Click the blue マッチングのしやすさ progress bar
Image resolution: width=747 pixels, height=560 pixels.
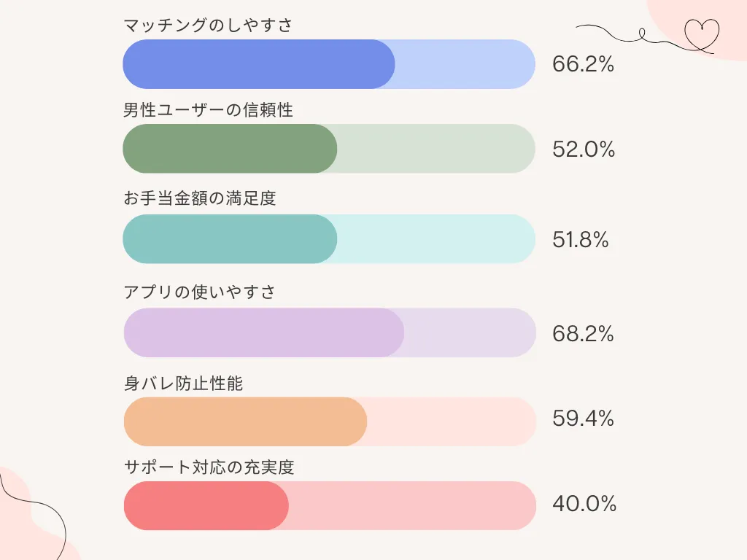click(x=259, y=64)
